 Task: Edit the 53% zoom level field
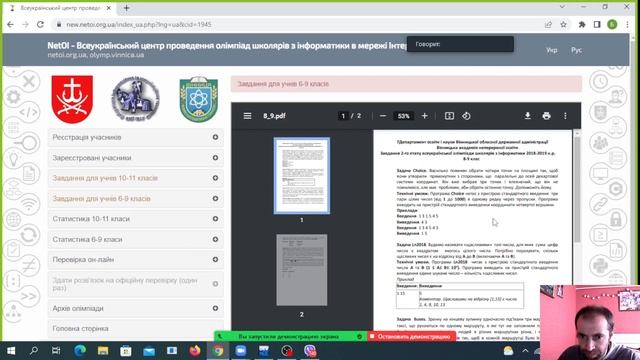click(403, 116)
